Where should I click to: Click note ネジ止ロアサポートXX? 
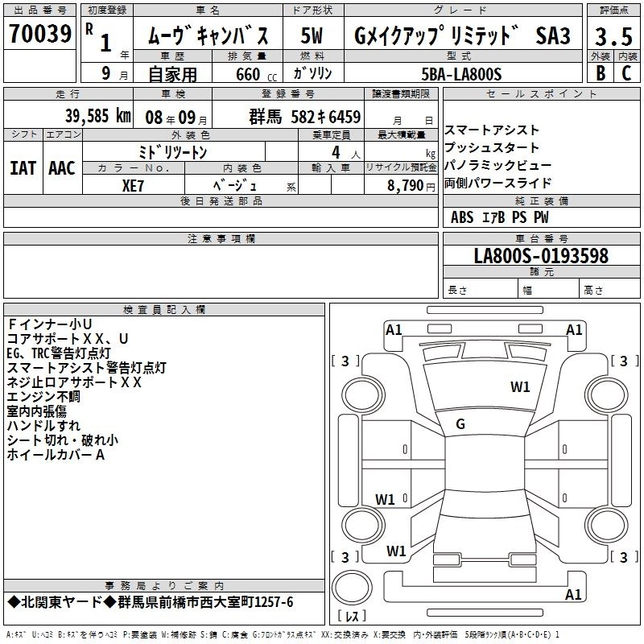74,382
